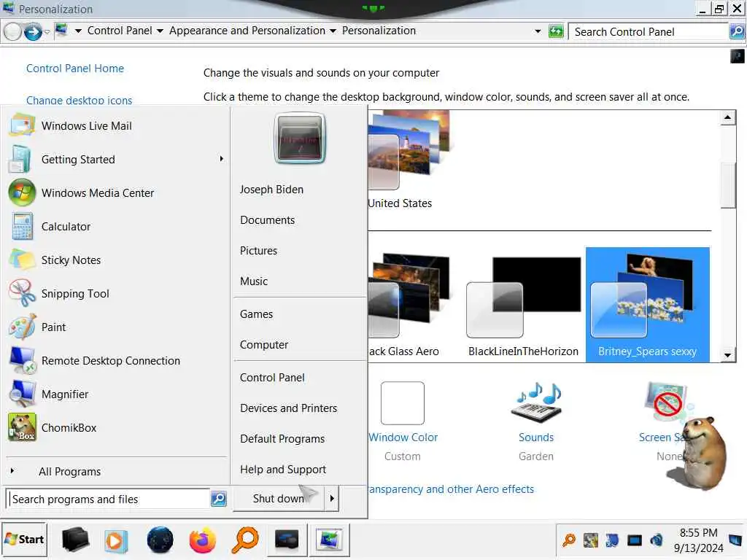Click the globe icon on the taskbar
Viewport: 747px width, 560px height.
[160, 540]
